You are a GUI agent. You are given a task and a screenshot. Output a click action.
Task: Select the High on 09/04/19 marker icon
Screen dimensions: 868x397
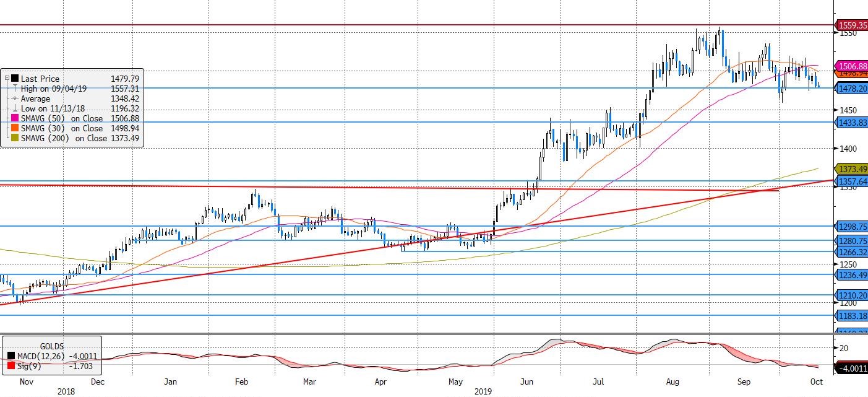[x=15, y=89]
